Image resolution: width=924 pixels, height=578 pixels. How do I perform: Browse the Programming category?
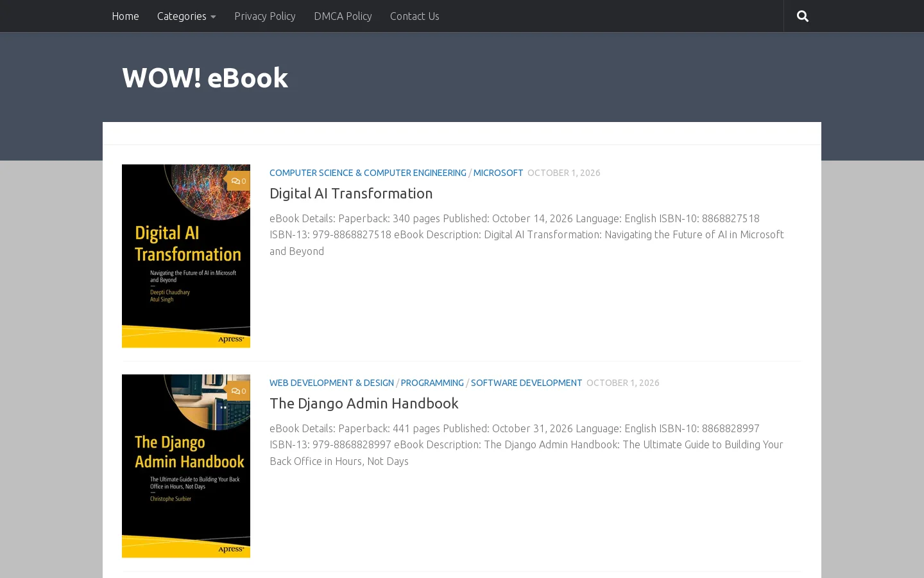click(432, 383)
